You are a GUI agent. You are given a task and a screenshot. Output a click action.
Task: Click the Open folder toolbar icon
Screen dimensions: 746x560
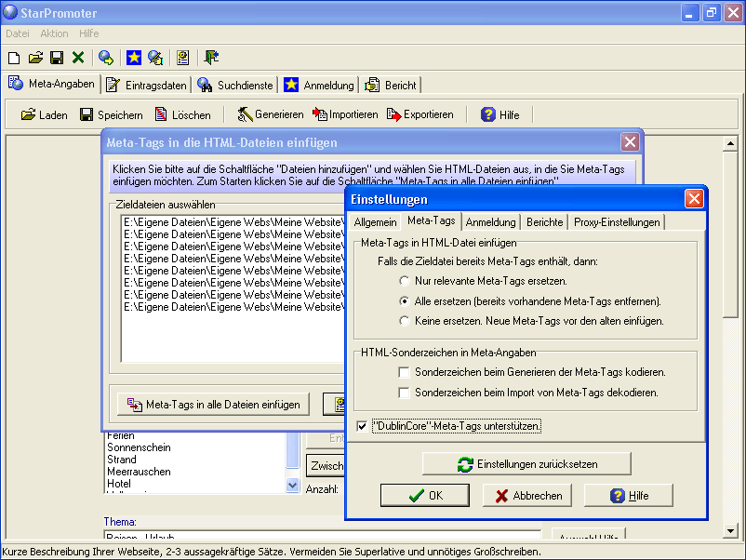coord(35,58)
